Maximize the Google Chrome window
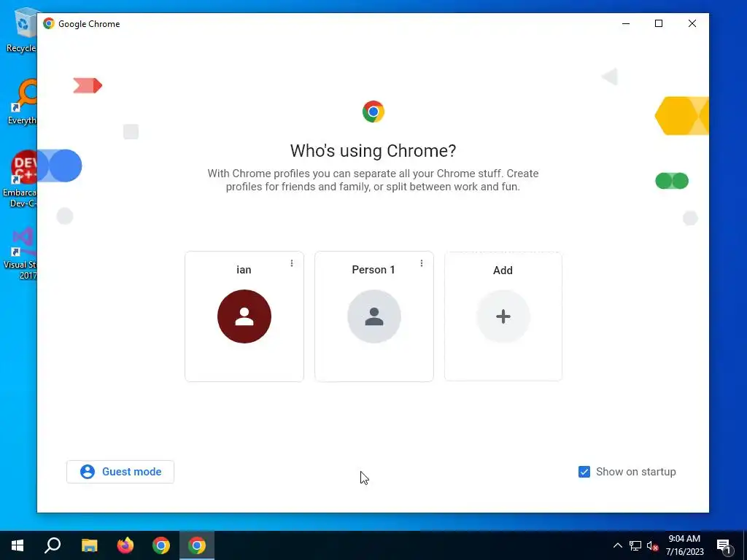The height and width of the screenshot is (560, 747). point(659,23)
